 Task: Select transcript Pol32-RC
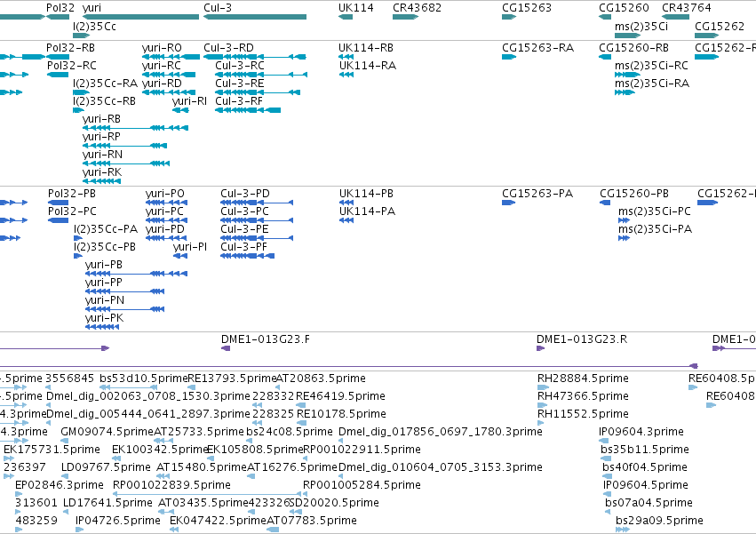pos(71,66)
